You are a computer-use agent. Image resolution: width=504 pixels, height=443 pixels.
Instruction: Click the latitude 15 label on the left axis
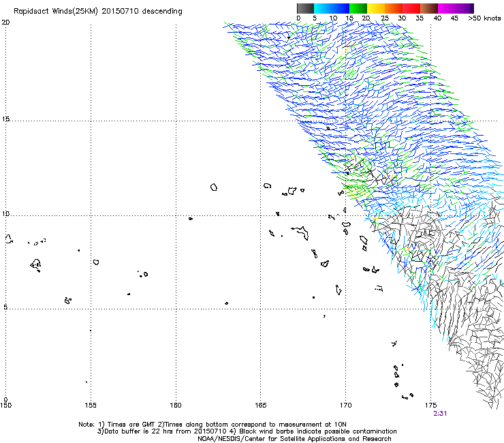(5, 119)
